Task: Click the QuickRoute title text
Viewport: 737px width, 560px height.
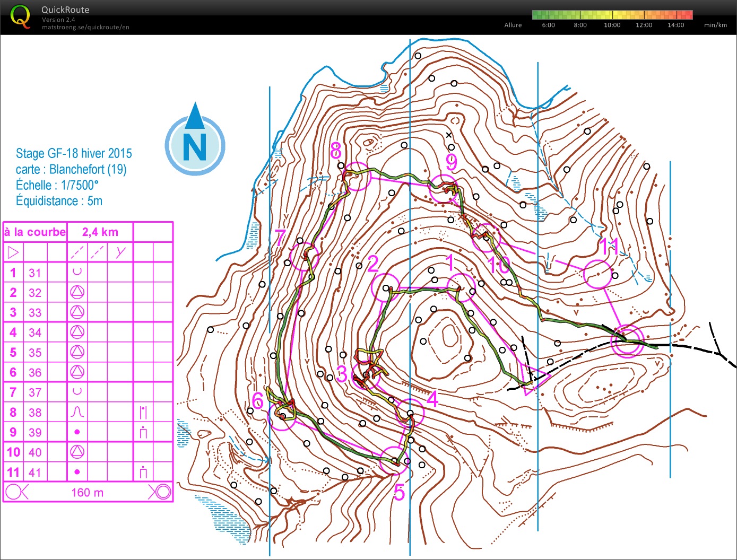Action: (x=65, y=10)
